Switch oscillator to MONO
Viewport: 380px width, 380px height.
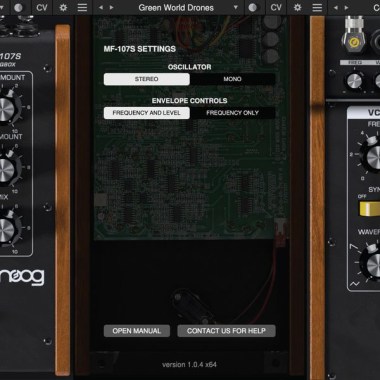pos(233,79)
